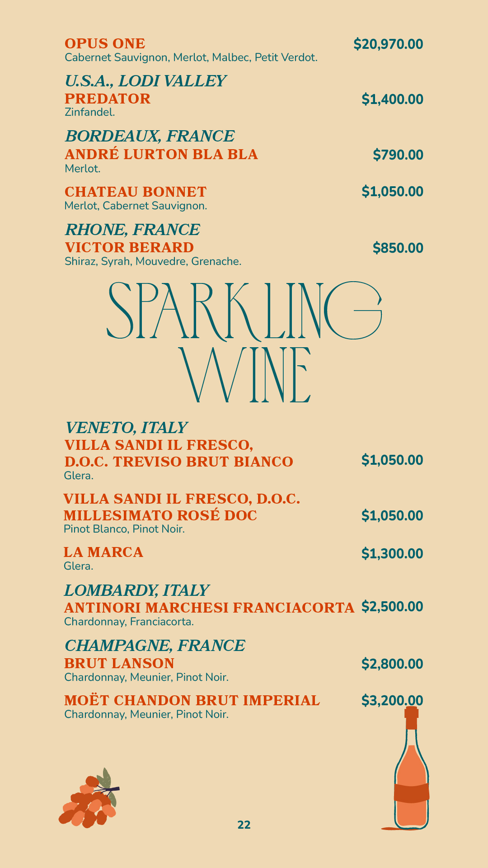Viewport: 488px width, 868px height.
Task: Click the $20,970.00 price for Opus One
Action: [388, 44]
